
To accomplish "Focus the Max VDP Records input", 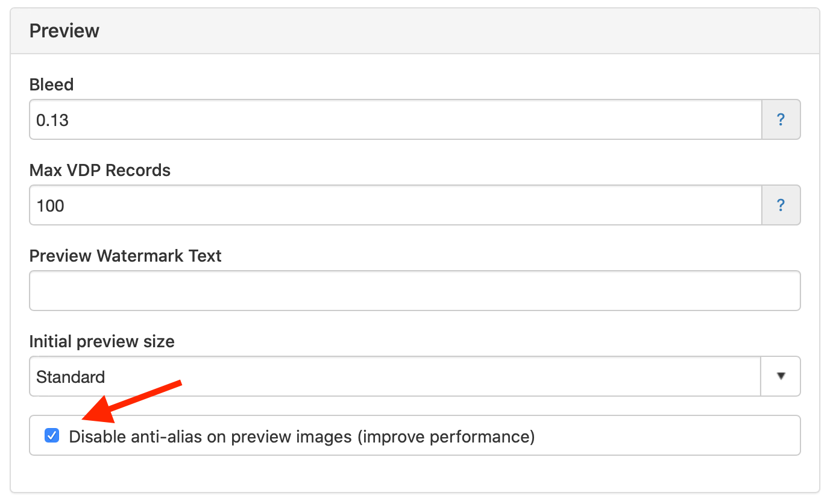I will coord(395,205).
